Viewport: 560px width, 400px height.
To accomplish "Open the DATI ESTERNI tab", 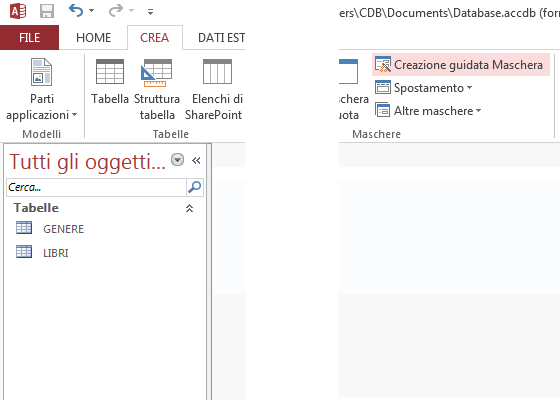I will 221,38.
